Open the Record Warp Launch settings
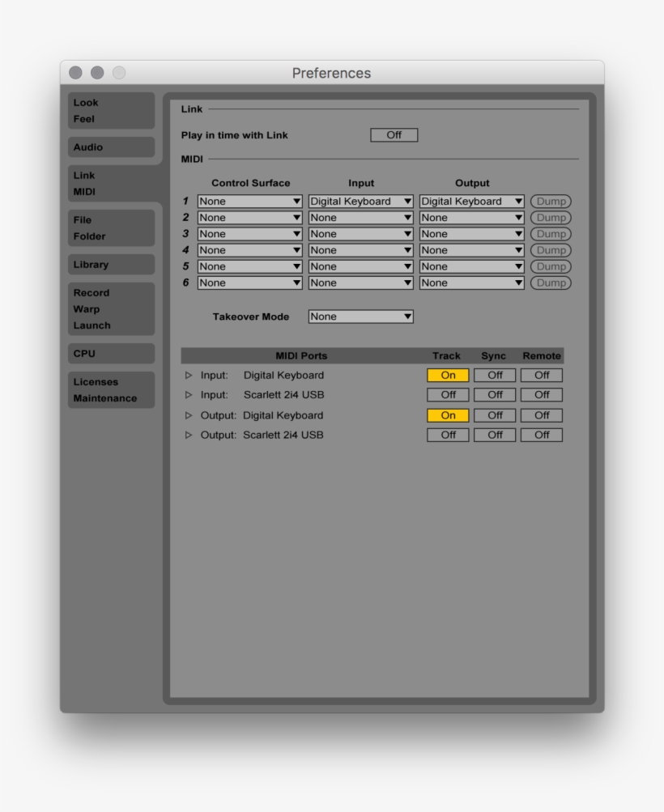664x812 pixels. (110, 308)
